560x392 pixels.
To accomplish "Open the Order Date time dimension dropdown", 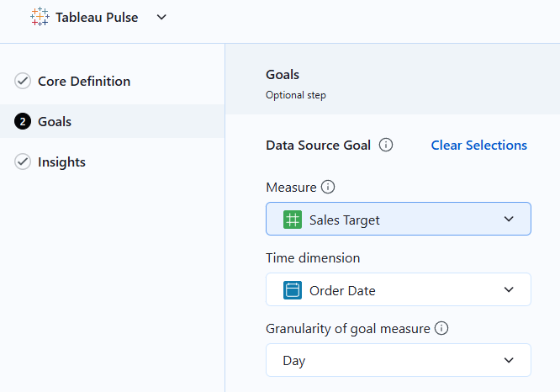I will pyautogui.click(x=399, y=289).
